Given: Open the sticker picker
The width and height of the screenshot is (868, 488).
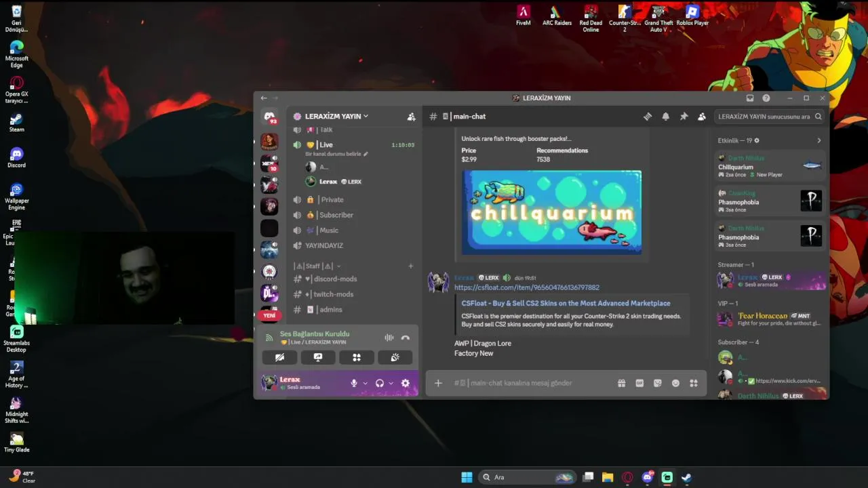Looking at the screenshot, I should click(657, 383).
